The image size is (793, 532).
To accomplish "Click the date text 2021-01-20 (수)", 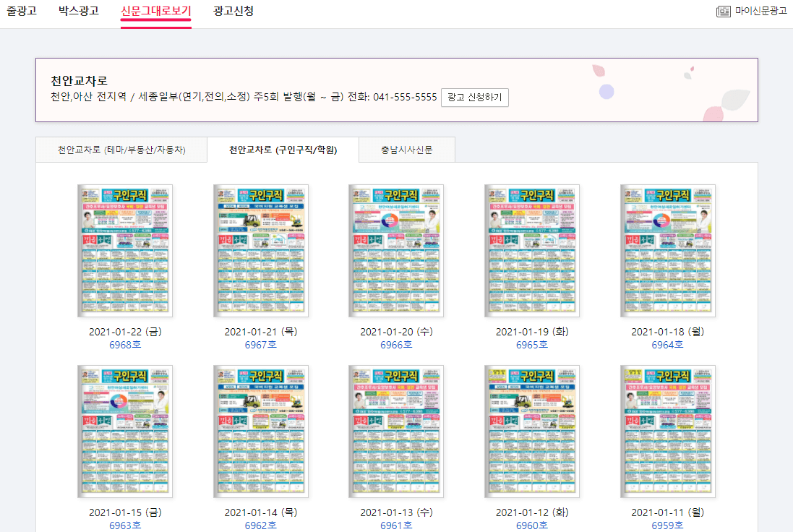I will [x=396, y=332].
